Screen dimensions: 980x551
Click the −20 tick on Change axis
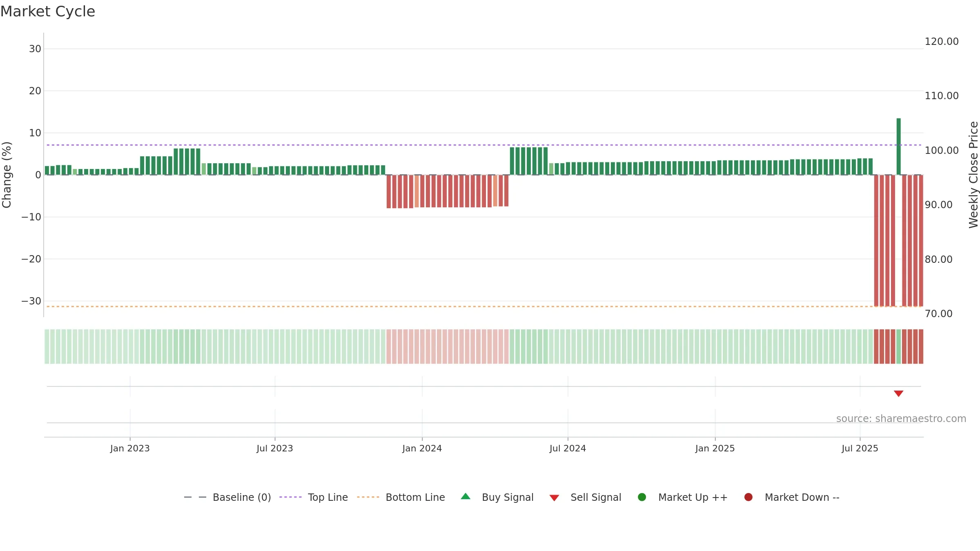pyautogui.click(x=31, y=259)
